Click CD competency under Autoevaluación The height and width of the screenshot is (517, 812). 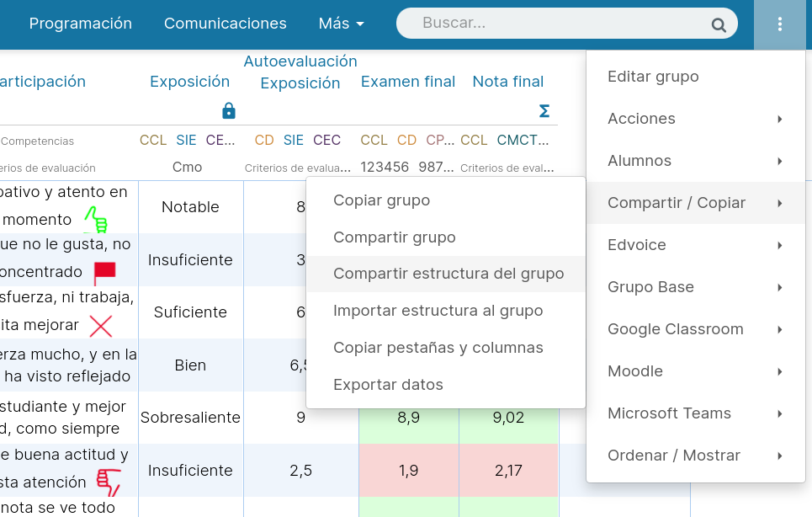pos(264,141)
